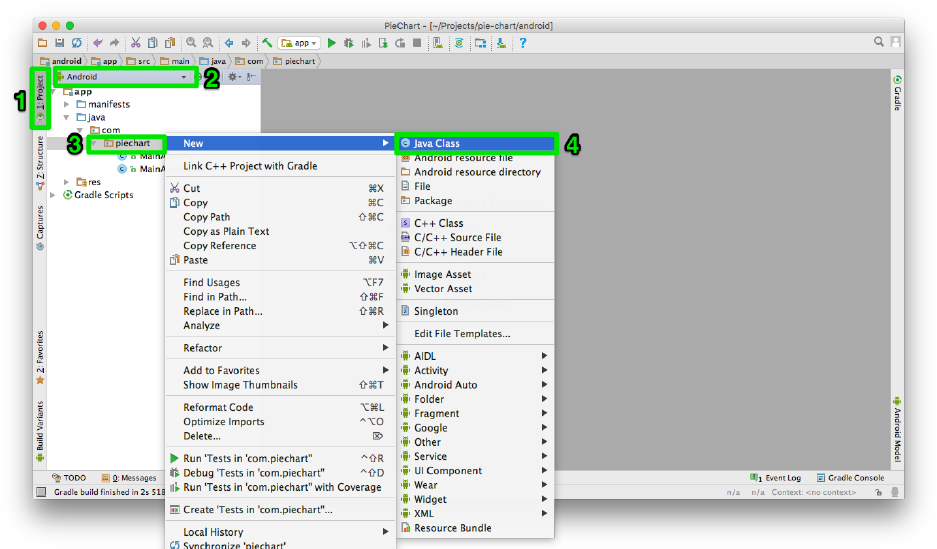Toggle the 2: Favorites side tab
Viewport: 937px width, 549px height.
tap(40, 357)
